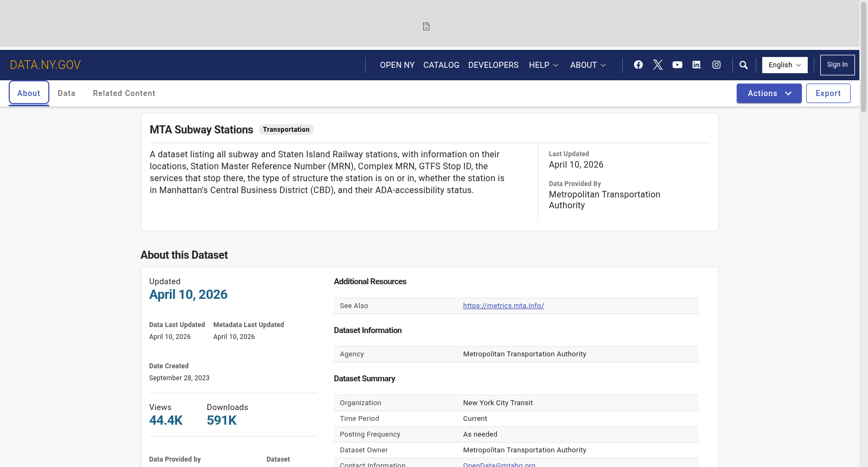Click the Dataset Owner row's value

point(525,450)
